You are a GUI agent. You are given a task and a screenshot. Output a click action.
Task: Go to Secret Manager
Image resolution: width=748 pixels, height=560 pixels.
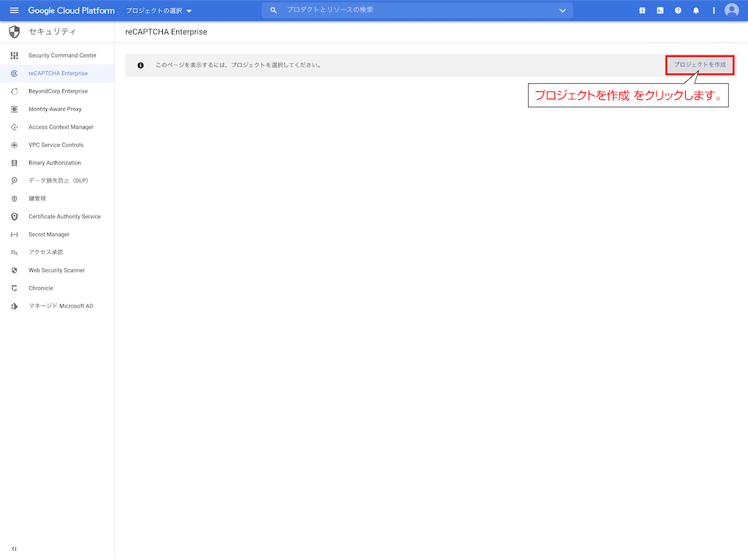49,234
